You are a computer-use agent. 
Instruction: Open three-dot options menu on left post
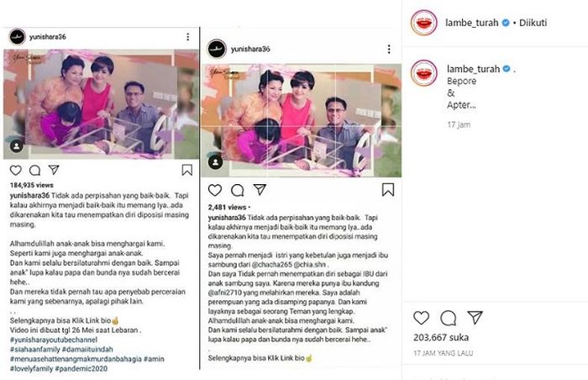coord(187,36)
